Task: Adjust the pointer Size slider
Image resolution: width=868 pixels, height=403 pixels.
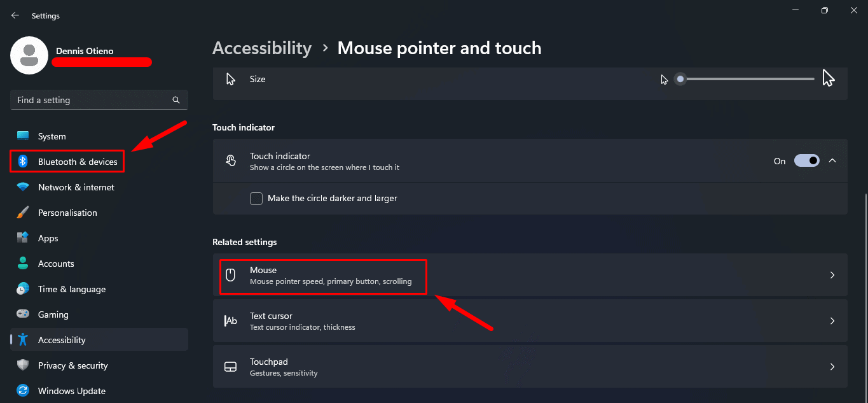Action: coord(680,79)
